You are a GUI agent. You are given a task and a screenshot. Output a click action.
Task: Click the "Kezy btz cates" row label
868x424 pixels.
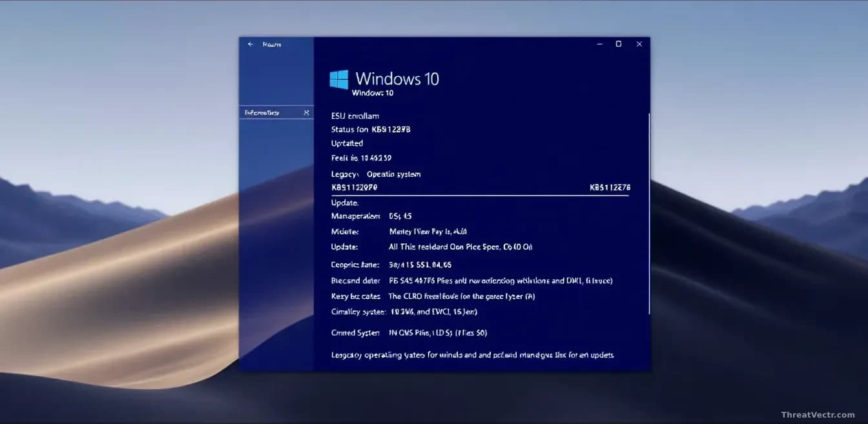pyautogui.click(x=355, y=296)
